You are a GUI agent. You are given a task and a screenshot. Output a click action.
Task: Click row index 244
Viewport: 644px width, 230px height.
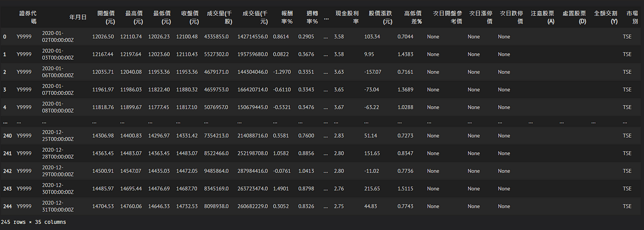pos(6,206)
